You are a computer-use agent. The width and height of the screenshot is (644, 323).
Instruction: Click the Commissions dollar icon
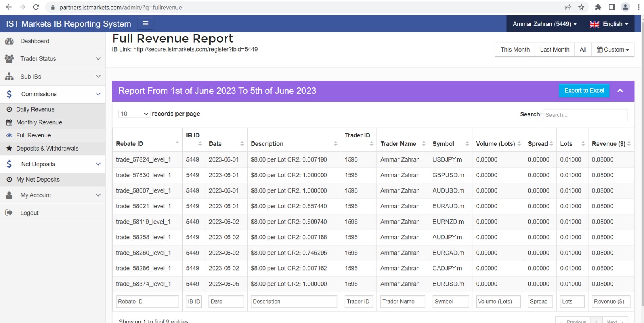pyautogui.click(x=9, y=94)
